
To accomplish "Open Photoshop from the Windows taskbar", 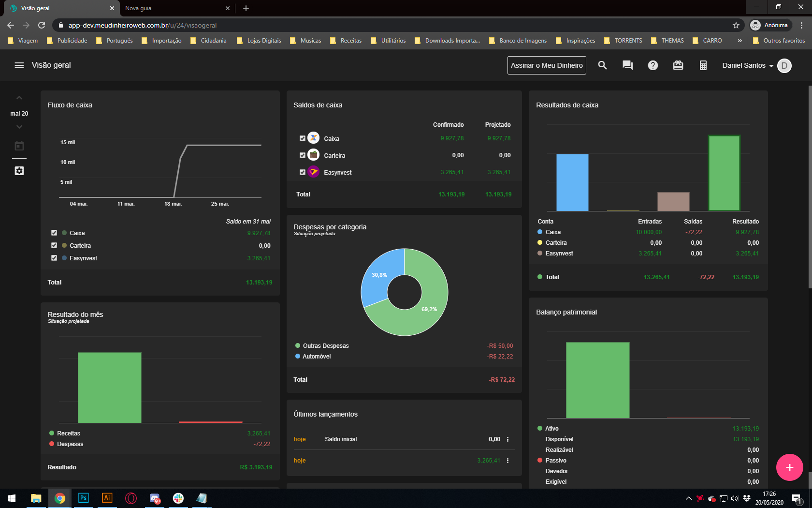I will [84, 498].
